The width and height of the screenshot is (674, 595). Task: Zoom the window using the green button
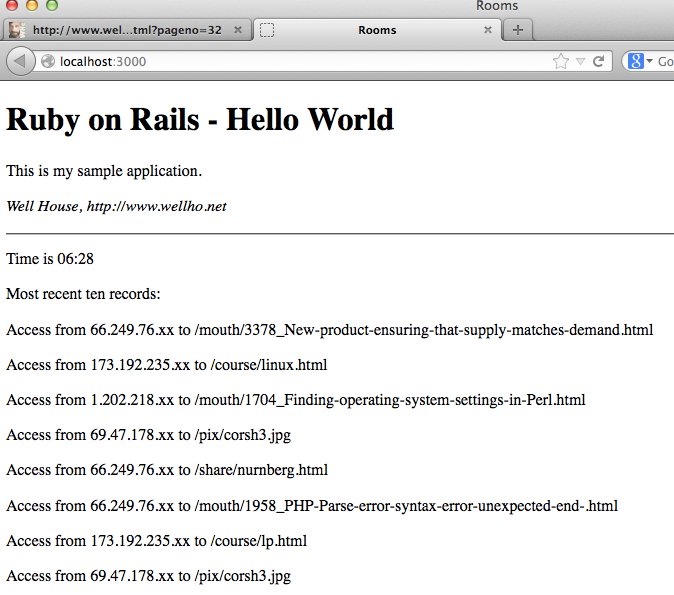[51, 6]
